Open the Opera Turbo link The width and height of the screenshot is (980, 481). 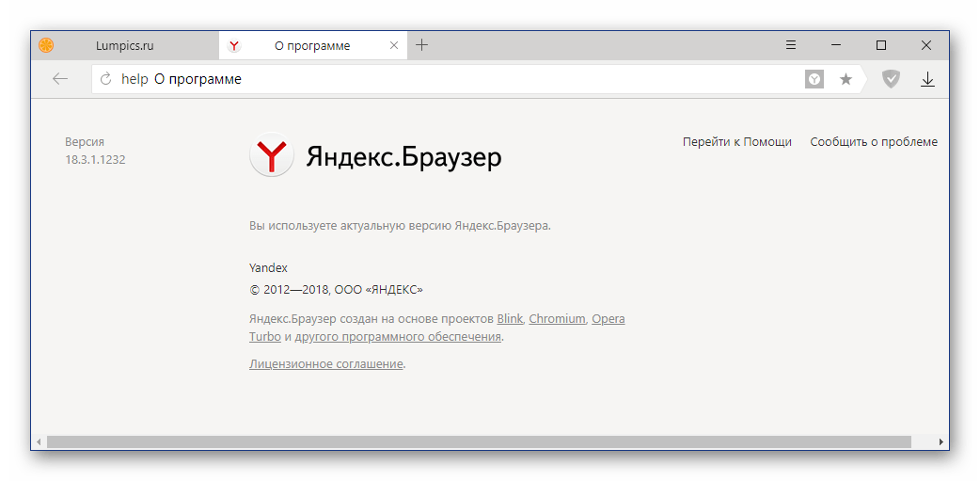coord(609,319)
